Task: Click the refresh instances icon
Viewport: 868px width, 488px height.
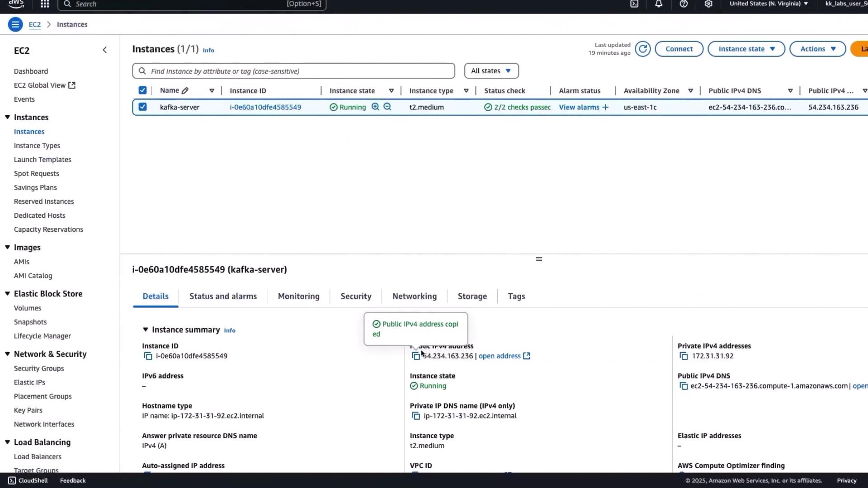Action: point(642,49)
